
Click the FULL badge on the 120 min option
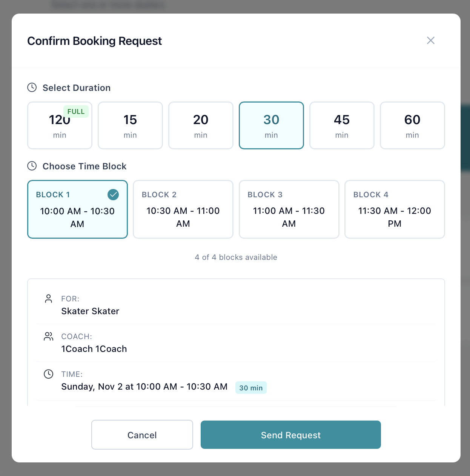[76, 111]
